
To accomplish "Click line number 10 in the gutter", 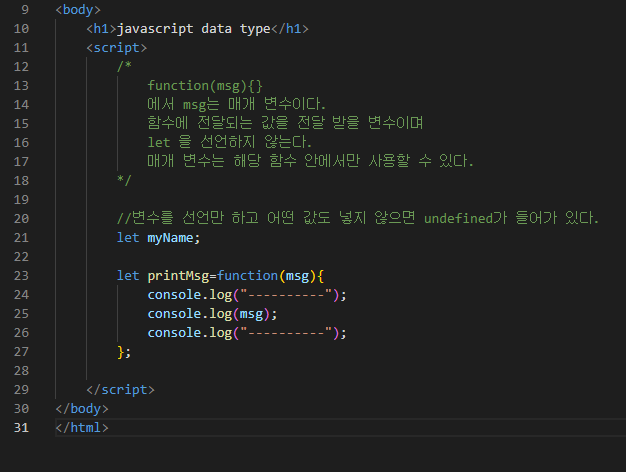I will click(x=21, y=29).
